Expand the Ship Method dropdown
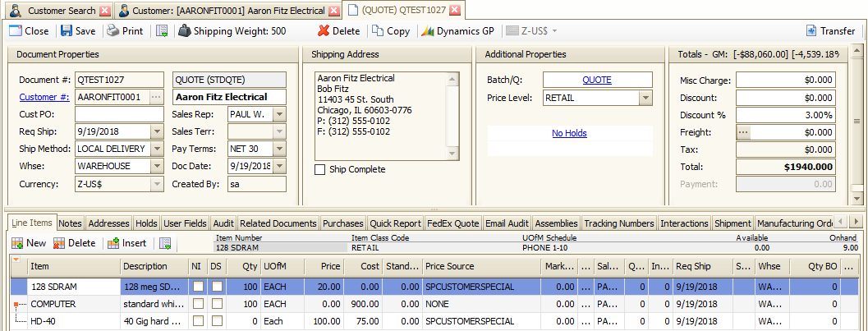 pyautogui.click(x=158, y=149)
